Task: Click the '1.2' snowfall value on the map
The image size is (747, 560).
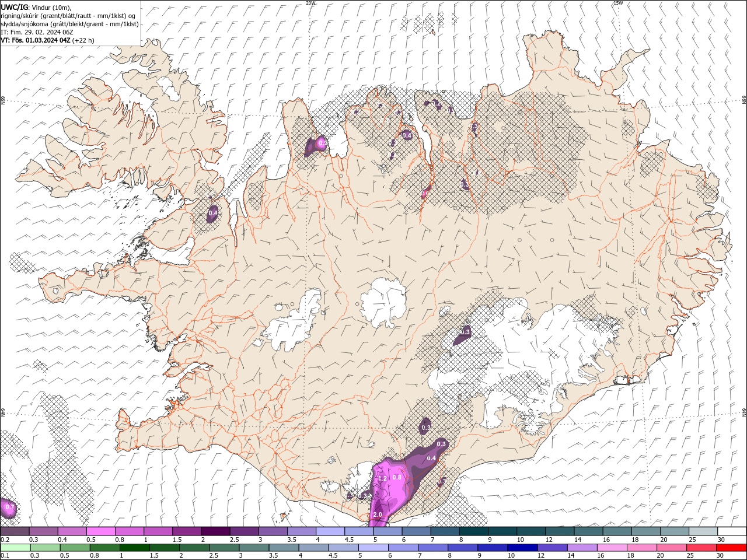Action: (383, 478)
